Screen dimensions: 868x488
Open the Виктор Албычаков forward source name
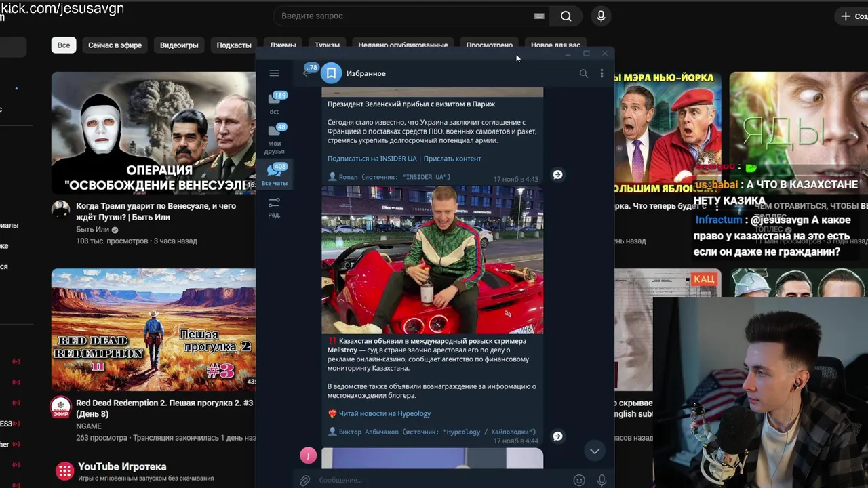point(437,432)
